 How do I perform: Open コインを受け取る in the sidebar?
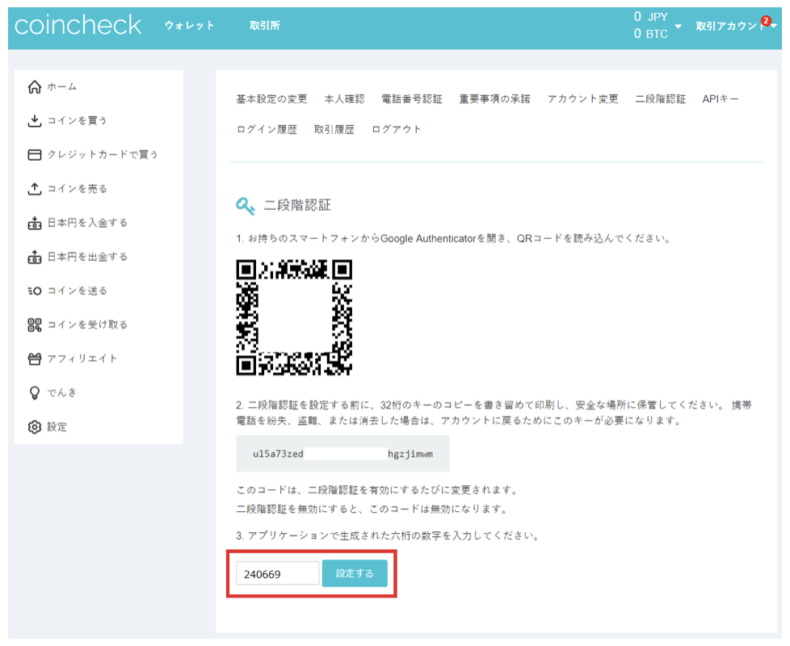[87, 325]
